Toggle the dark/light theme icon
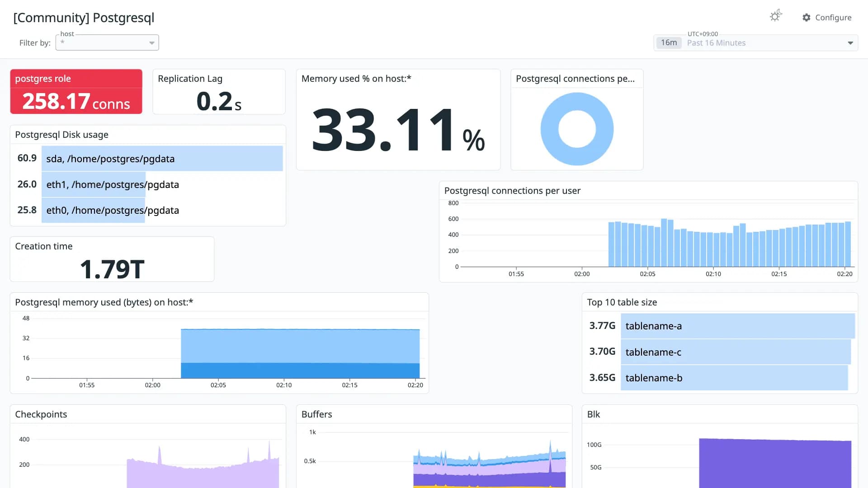The image size is (868, 488). tap(776, 16)
